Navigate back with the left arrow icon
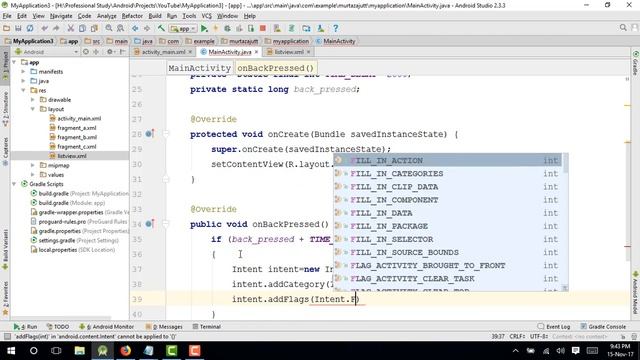The height and width of the screenshot is (360, 640). coord(135,29)
